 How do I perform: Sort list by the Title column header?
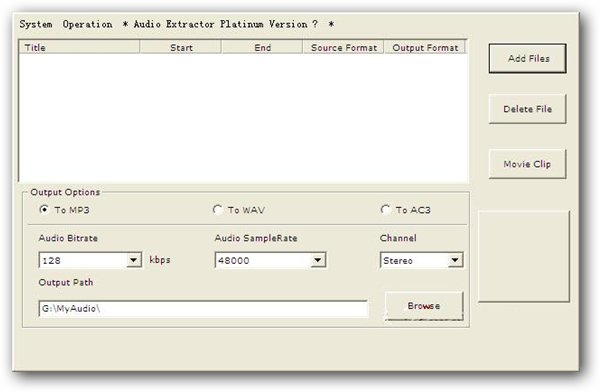(79, 47)
